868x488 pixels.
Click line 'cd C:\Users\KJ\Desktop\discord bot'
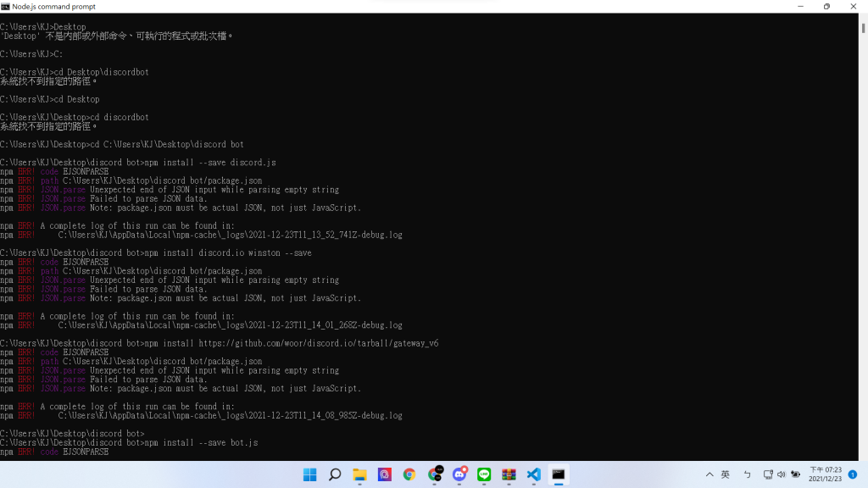pyautogui.click(x=122, y=144)
